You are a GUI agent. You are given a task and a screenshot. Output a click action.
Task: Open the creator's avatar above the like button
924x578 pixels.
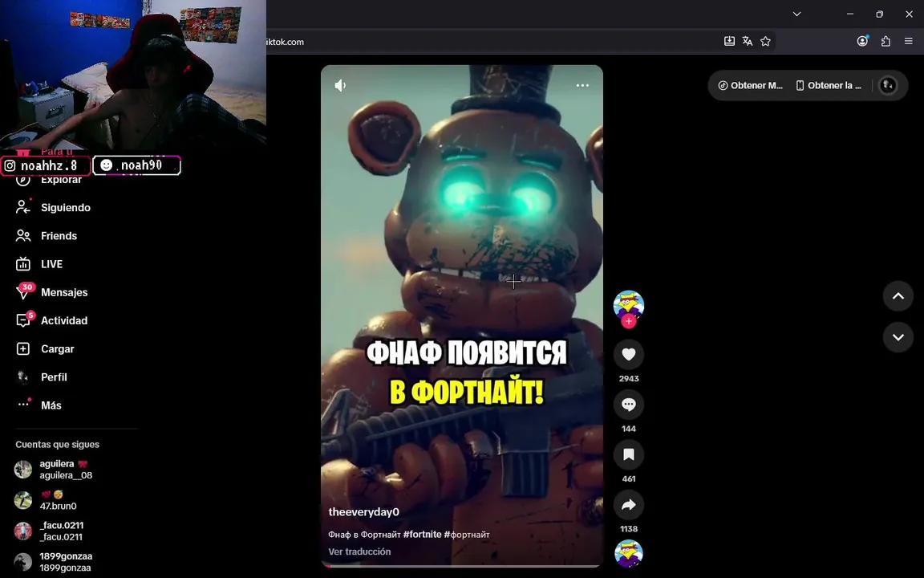[x=629, y=305]
